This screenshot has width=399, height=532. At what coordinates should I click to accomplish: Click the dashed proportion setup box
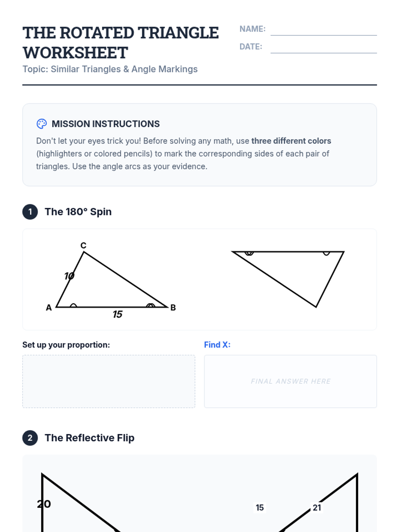pyautogui.click(x=109, y=381)
